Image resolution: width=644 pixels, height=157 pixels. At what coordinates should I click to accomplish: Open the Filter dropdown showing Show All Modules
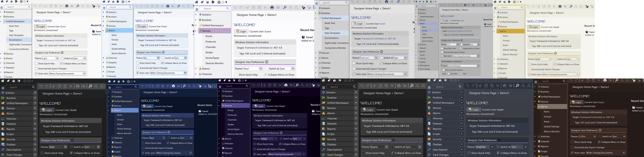[463, 66]
